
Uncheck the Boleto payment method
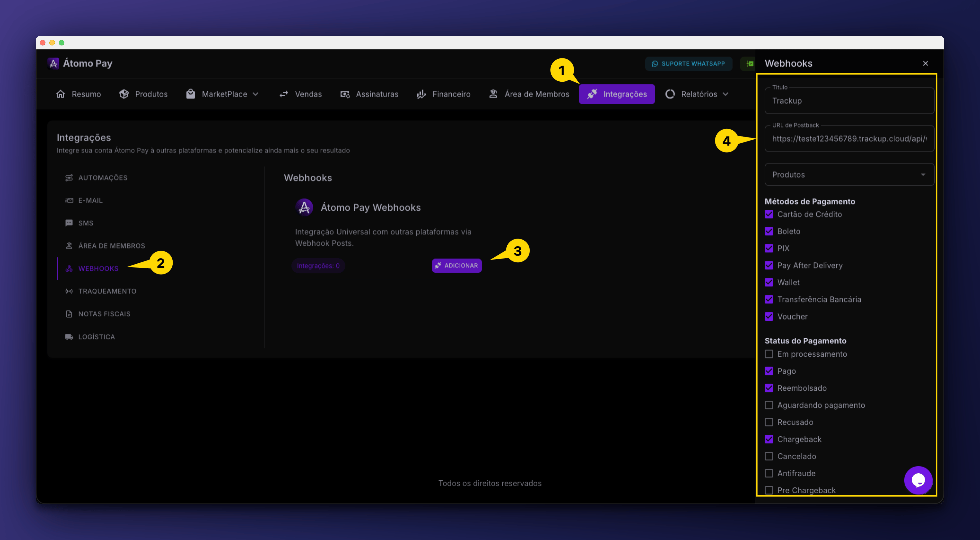point(769,231)
